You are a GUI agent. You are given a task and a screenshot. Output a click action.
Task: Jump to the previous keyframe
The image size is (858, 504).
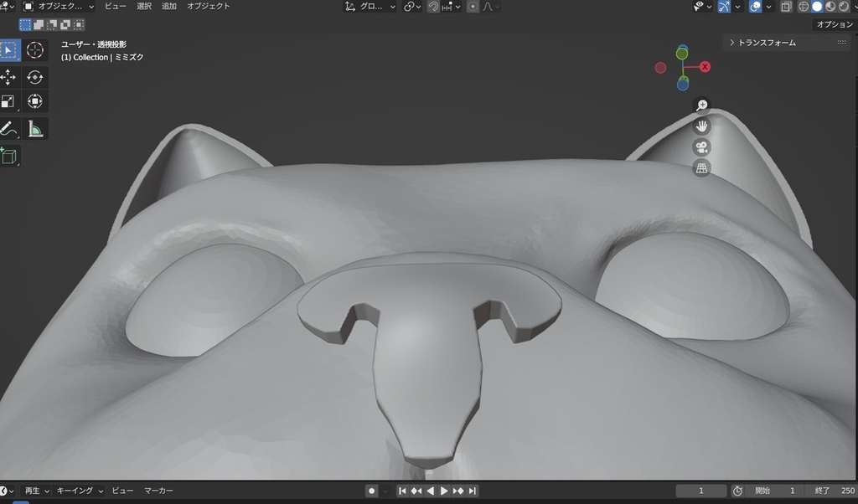coord(416,491)
